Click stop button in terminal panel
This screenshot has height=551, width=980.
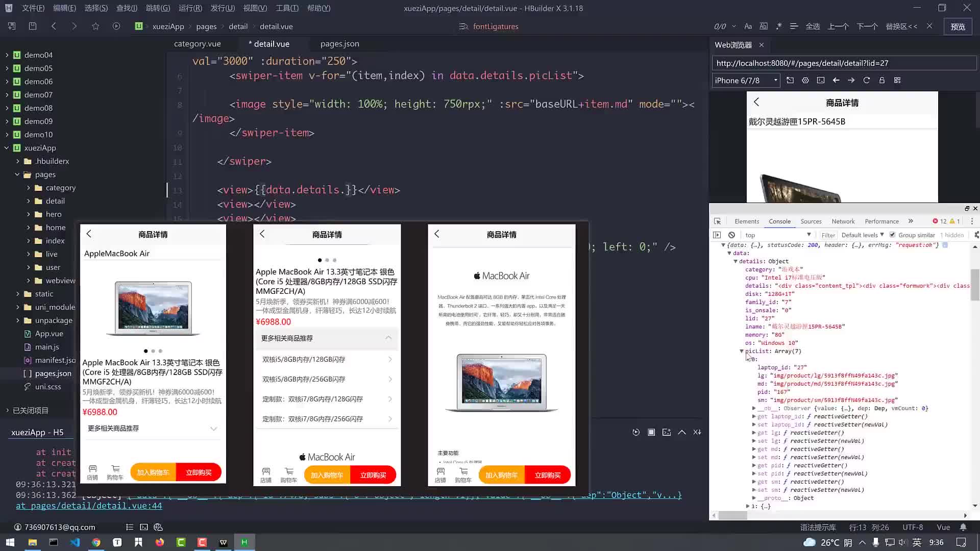click(651, 432)
